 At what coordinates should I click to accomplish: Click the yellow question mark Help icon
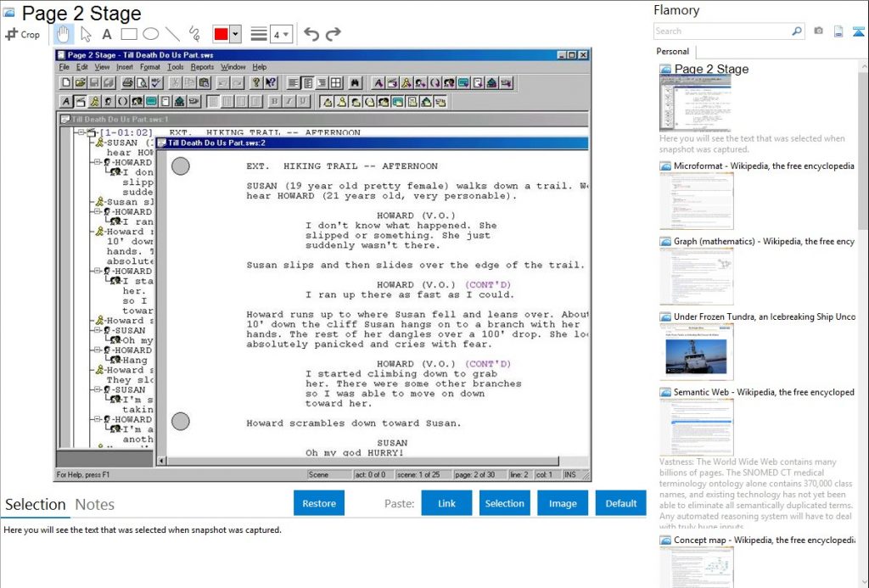(256, 83)
